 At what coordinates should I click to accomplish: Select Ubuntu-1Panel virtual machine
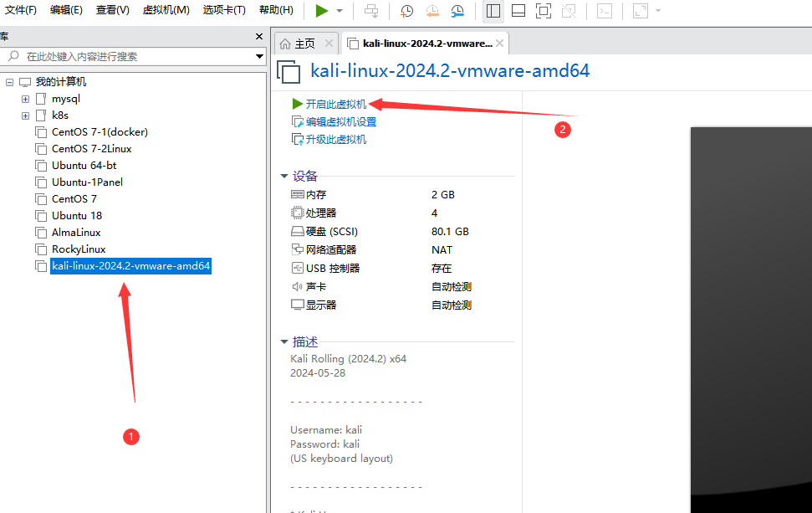click(x=87, y=182)
